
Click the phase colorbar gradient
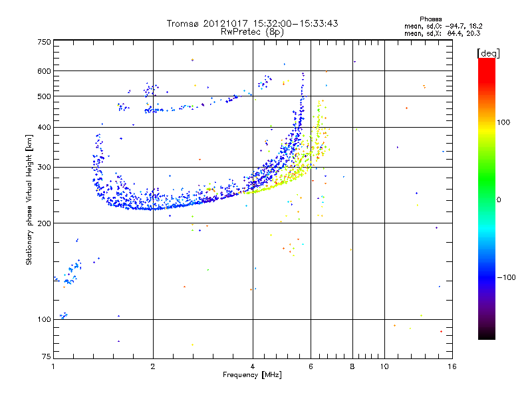[x=487, y=199]
